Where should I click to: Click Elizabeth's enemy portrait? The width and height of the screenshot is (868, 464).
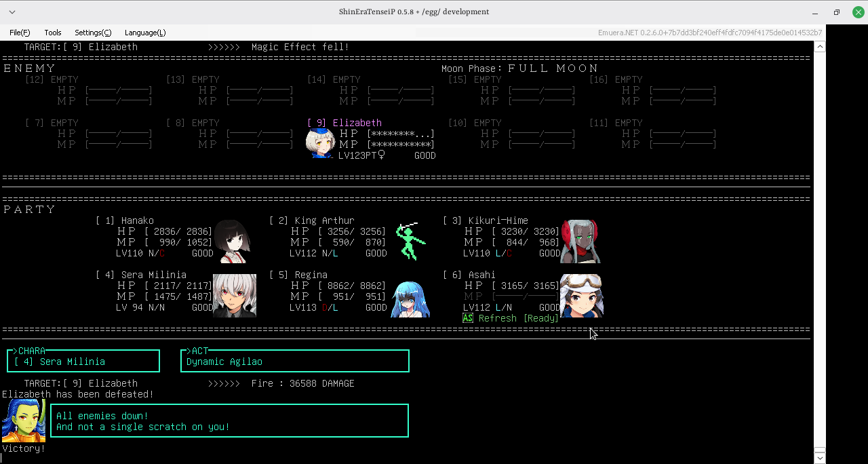tap(320, 143)
